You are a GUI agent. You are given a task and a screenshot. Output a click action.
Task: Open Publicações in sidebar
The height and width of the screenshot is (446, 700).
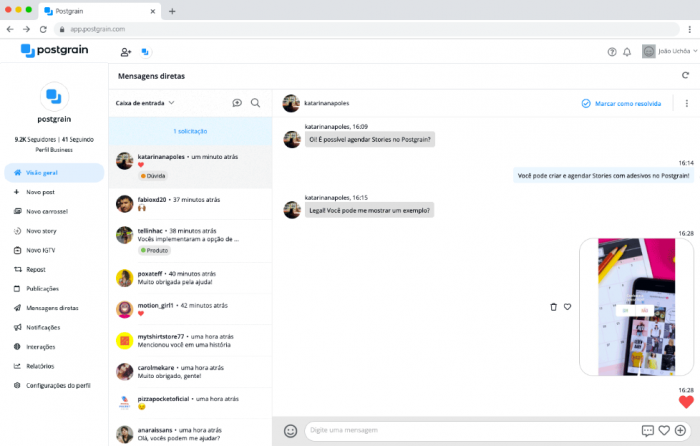pyautogui.click(x=36, y=289)
